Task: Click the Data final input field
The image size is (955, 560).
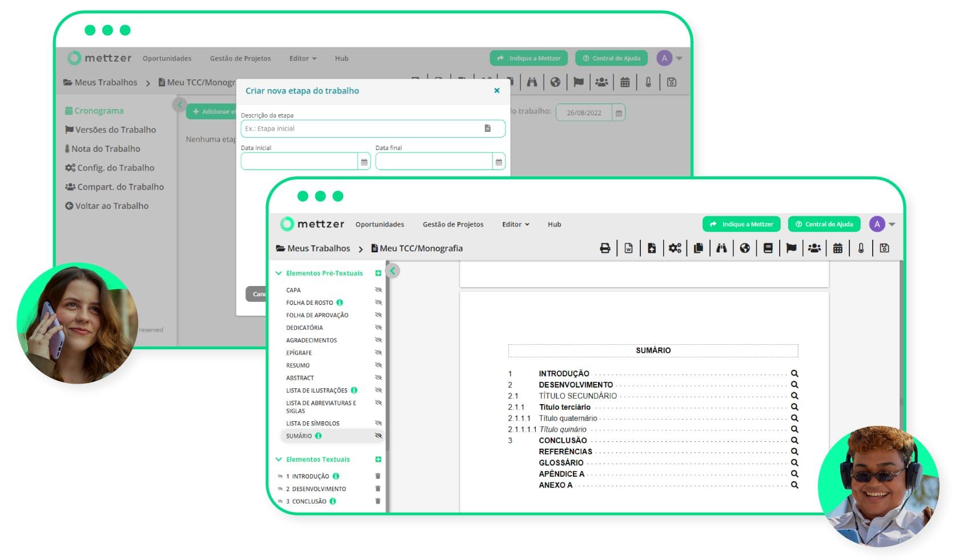Action: tap(434, 162)
